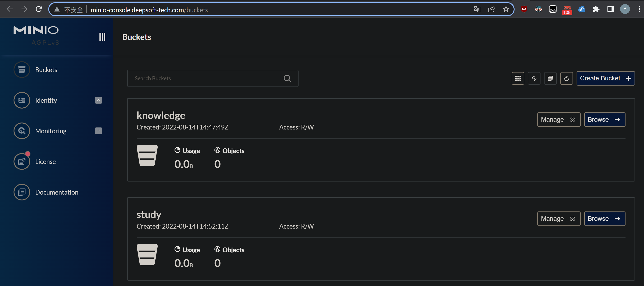Viewport: 644px width, 286px height.
Task: Click the MinIO logo
Action: point(36,30)
